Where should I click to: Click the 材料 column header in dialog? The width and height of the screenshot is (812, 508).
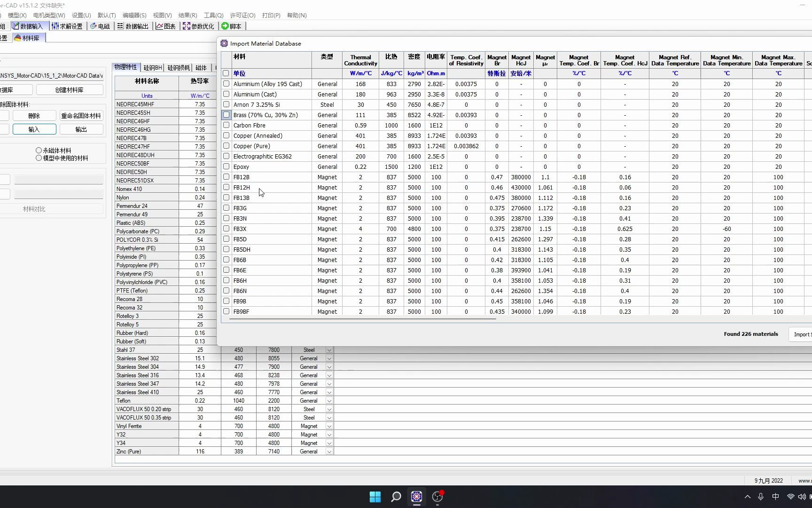272,60
